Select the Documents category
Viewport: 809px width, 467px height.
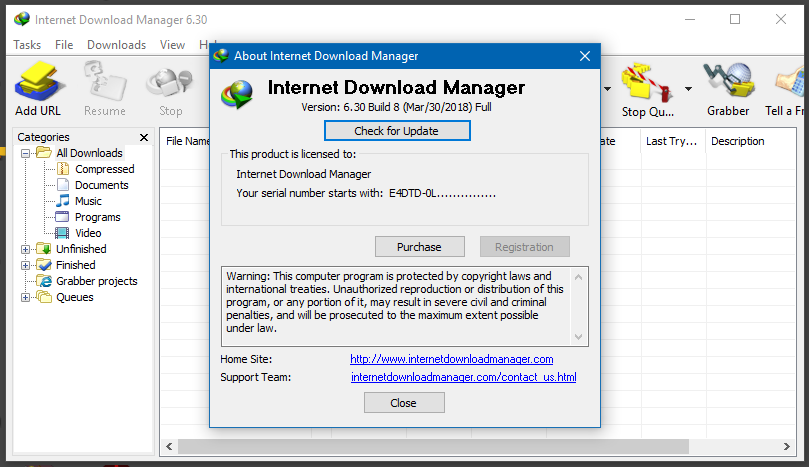pos(102,185)
